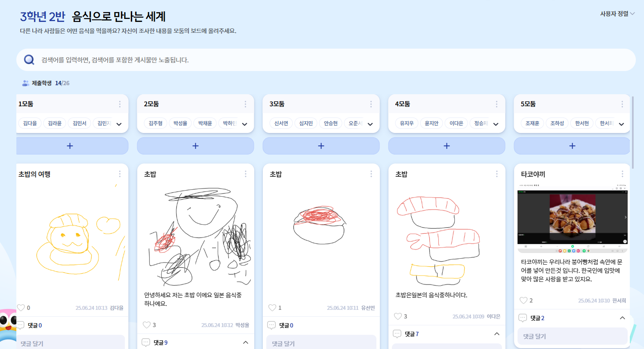Image resolution: width=644 pixels, height=349 pixels.
Task: Select student tag 김주형 in 2모둠
Action: [x=155, y=124]
